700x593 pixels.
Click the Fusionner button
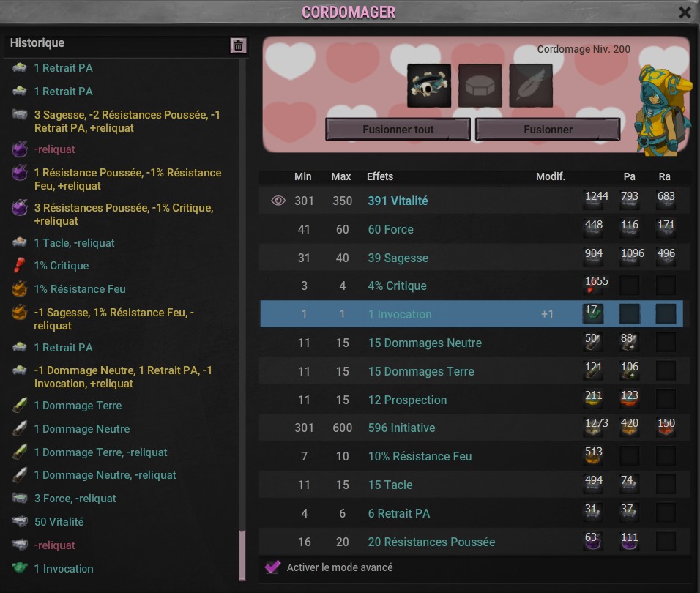(x=548, y=130)
